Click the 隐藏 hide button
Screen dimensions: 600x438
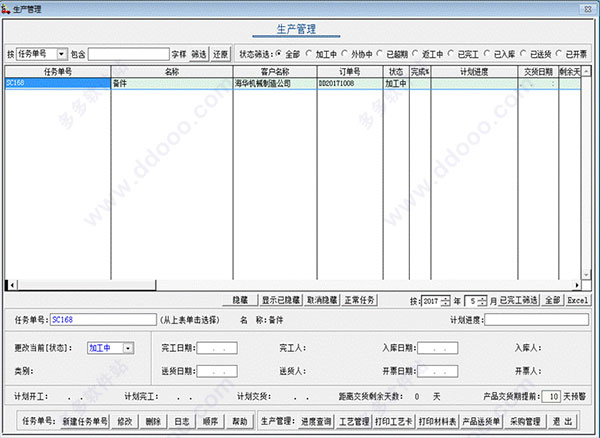pos(240,300)
